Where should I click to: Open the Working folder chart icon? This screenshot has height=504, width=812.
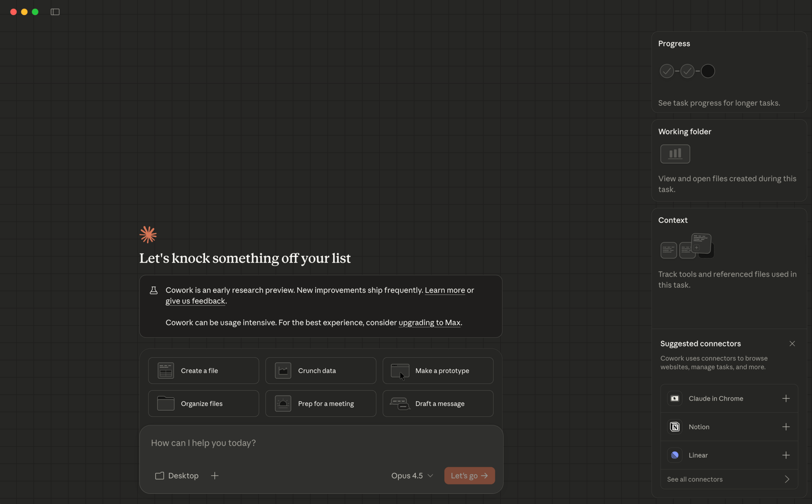pyautogui.click(x=675, y=153)
